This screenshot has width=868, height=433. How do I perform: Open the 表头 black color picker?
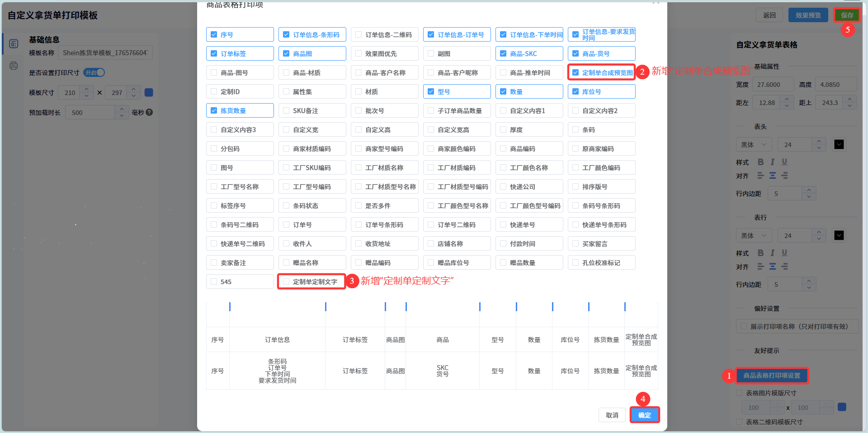pos(839,145)
